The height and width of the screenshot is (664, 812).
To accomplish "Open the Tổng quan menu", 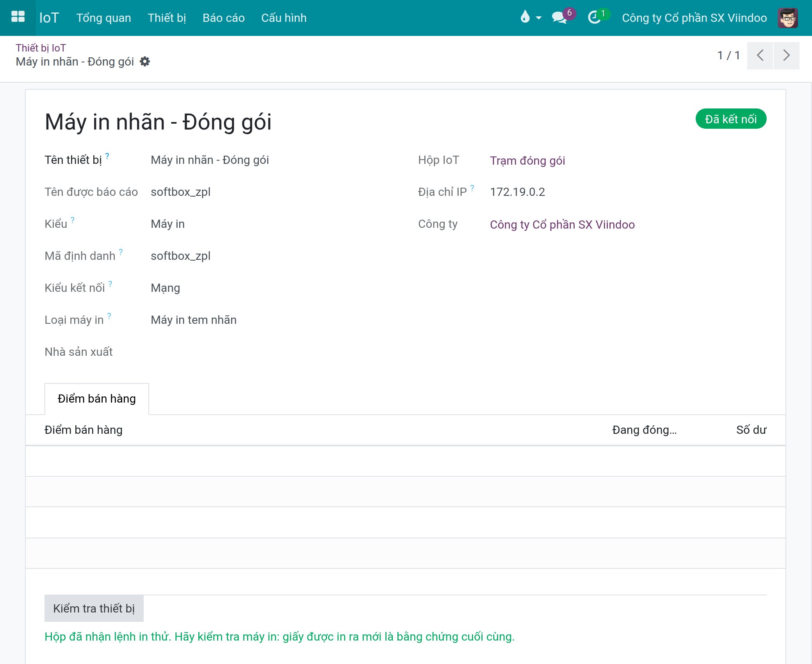I will (x=103, y=18).
